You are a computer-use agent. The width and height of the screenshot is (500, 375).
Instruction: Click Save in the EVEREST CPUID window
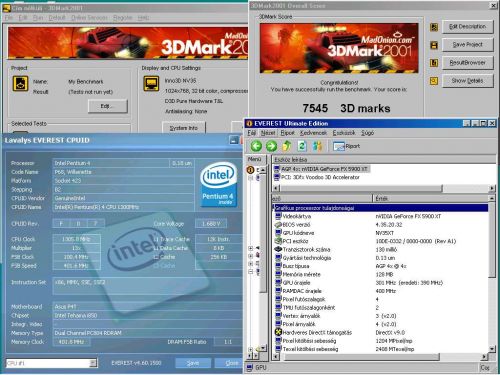(x=193, y=363)
